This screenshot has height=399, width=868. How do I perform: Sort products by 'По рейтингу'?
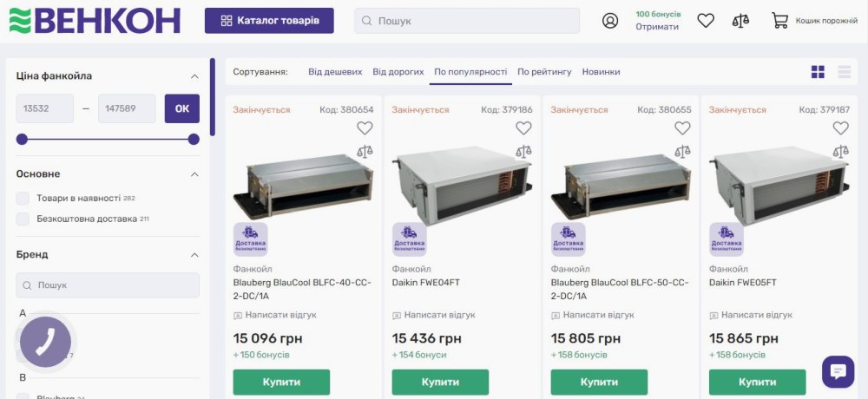pyautogui.click(x=544, y=72)
